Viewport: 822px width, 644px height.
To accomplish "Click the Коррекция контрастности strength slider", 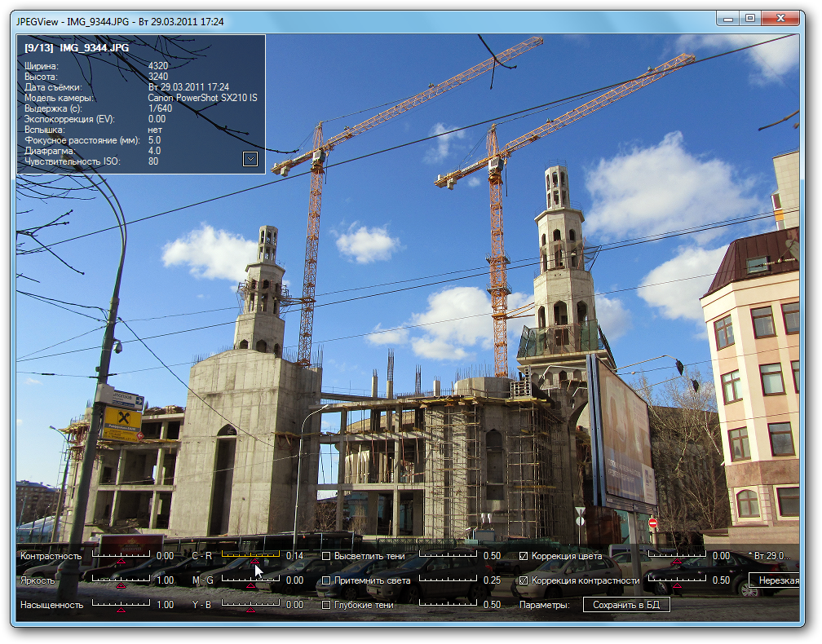I will 677,580.
